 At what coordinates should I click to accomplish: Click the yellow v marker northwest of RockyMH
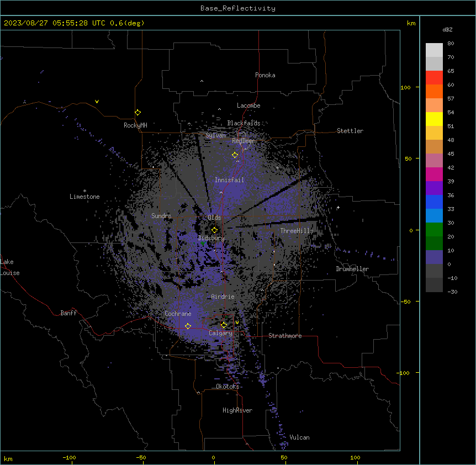coord(97,102)
